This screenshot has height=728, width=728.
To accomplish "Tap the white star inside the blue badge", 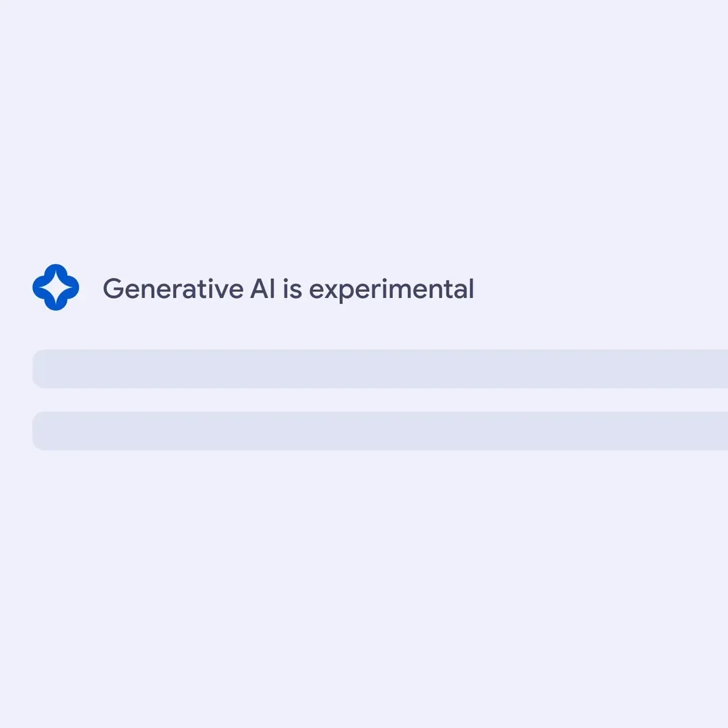I will click(x=56, y=288).
